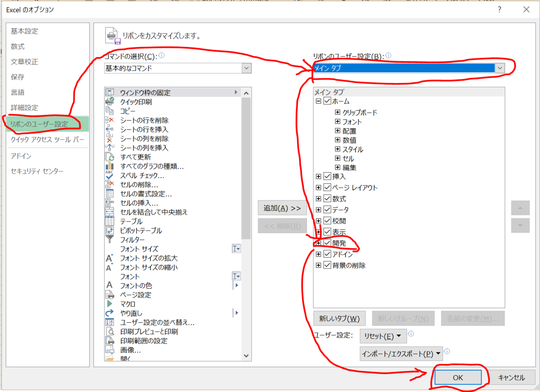Screen dimensions: 540x392
Task: Expand the クリップボード group
Action: pyautogui.click(x=337, y=112)
